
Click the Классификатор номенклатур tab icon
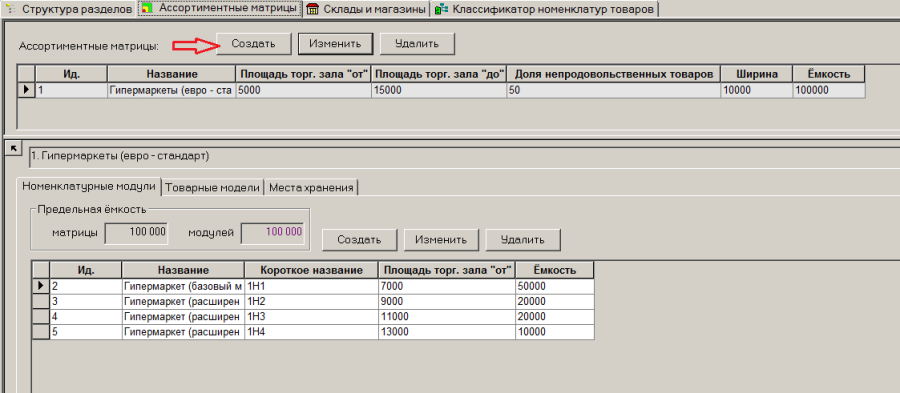441,9
